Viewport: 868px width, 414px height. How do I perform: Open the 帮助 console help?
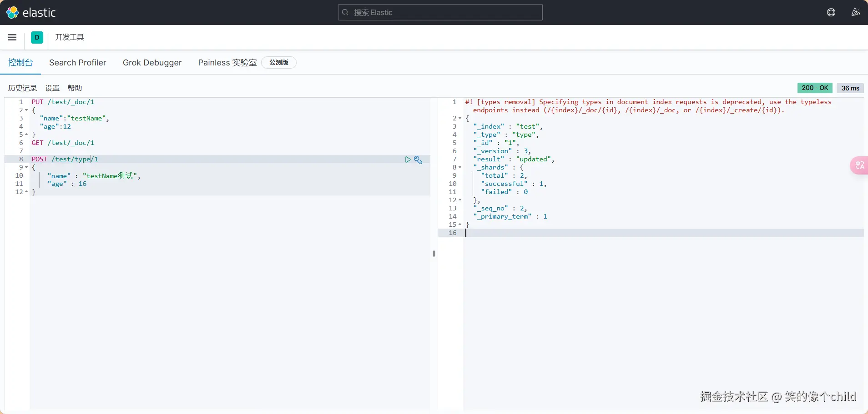(x=75, y=88)
